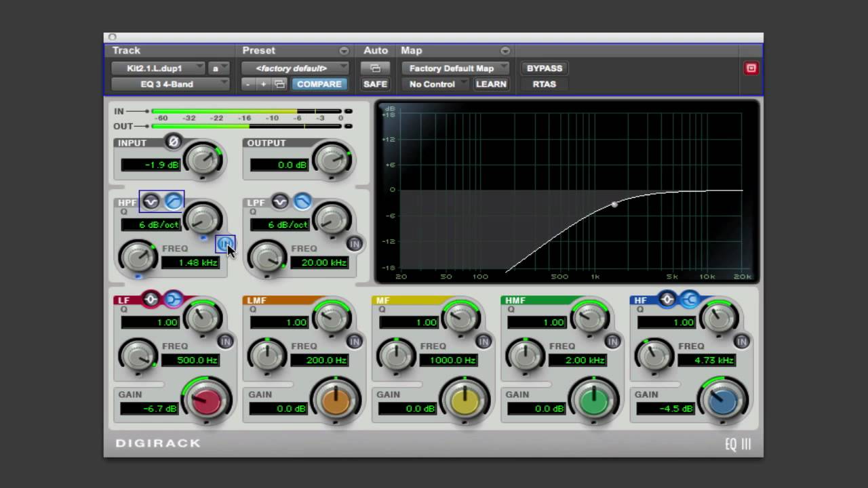The image size is (868, 488).
Task: Click the MF Q knob
Action: tap(460, 317)
